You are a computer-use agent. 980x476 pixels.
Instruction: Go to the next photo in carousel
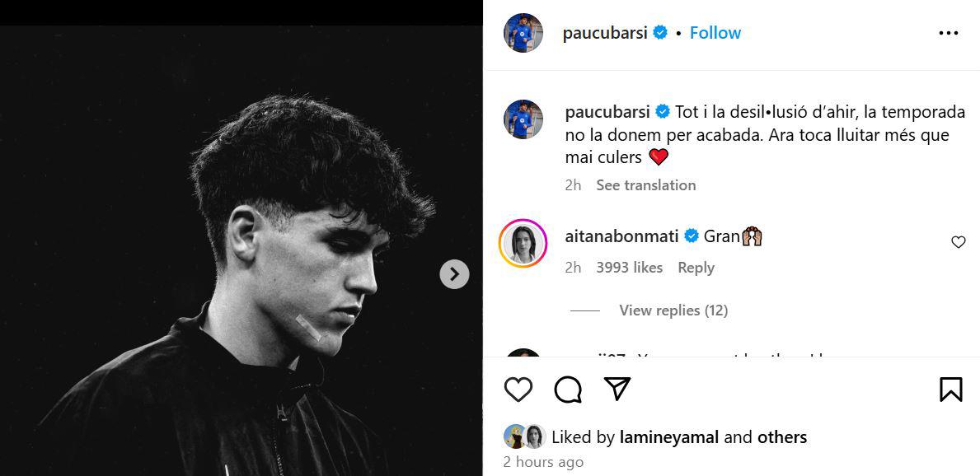[454, 274]
